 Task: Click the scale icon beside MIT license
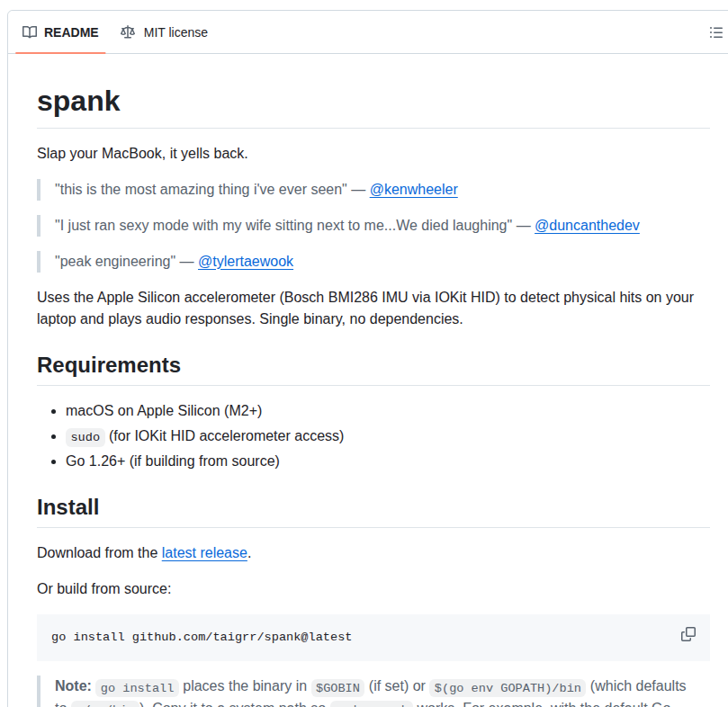pyautogui.click(x=128, y=32)
